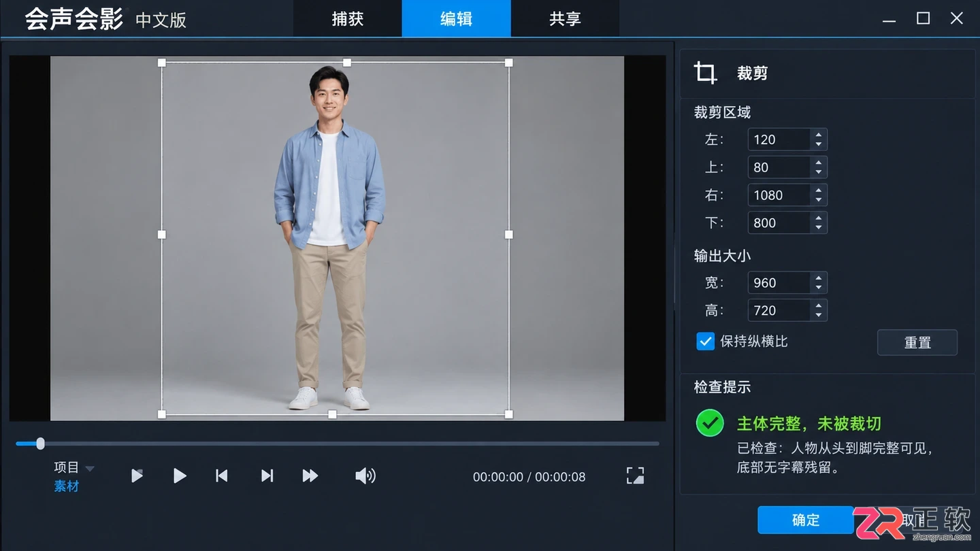Open the 共享 tab
Image resolution: width=980 pixels, height=551 pixels.
(x=565, y=18)
